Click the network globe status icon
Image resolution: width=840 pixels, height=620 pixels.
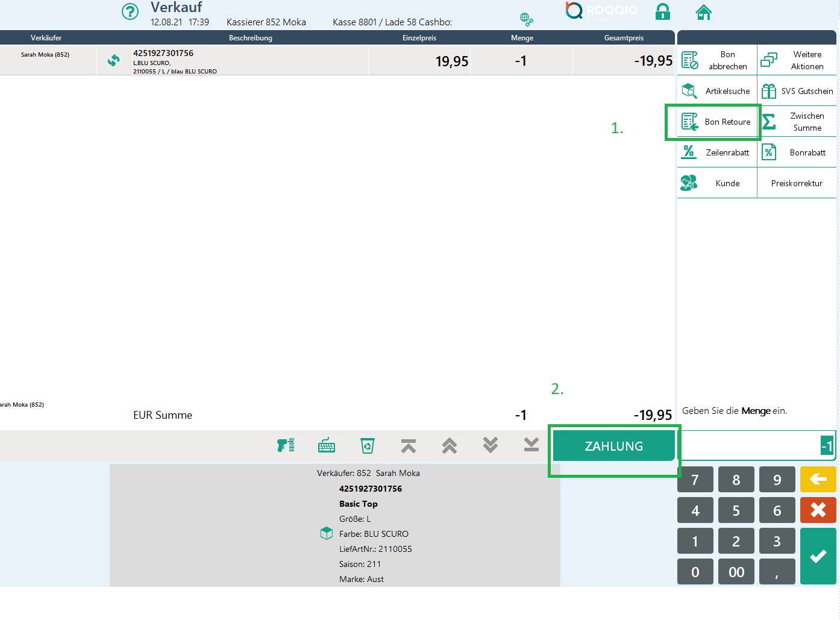coord(526,19)
